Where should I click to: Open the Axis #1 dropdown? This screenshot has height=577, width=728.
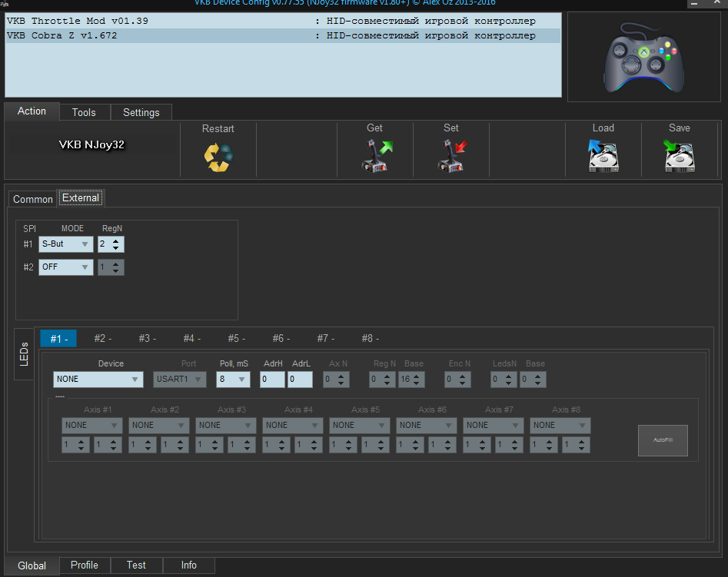pyautogui.click(x=92, y=425)
